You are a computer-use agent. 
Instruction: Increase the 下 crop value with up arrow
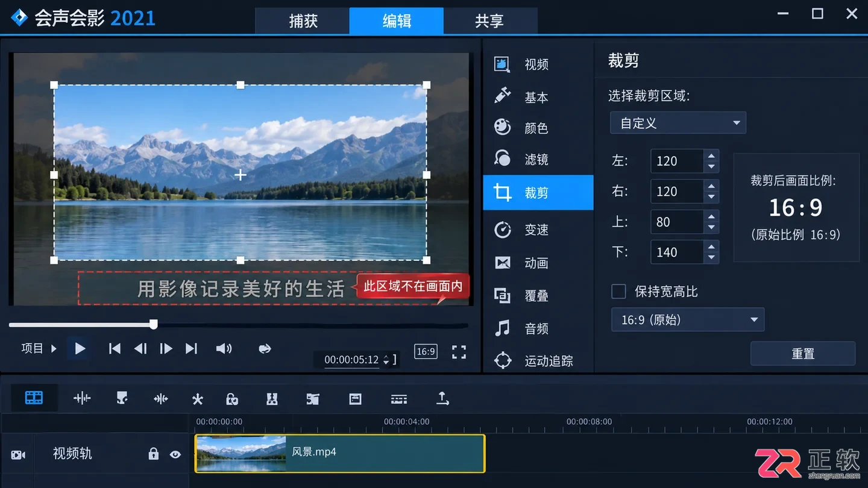click(712, 247)
